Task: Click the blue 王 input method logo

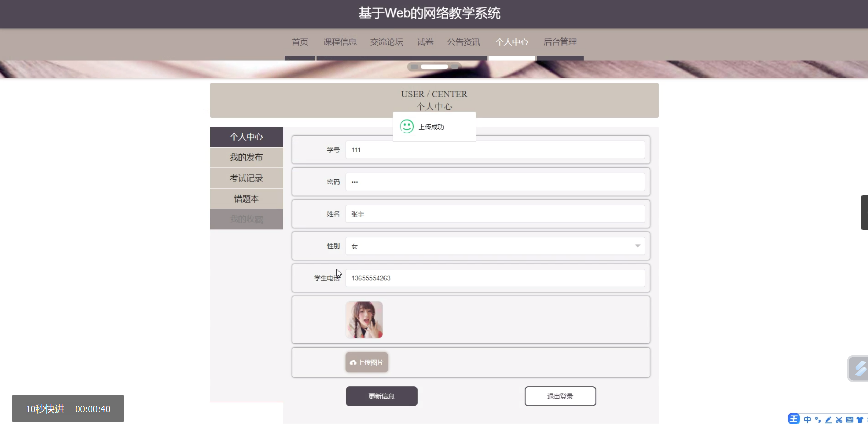Action: pyautogui.click(x=793, y=419)
